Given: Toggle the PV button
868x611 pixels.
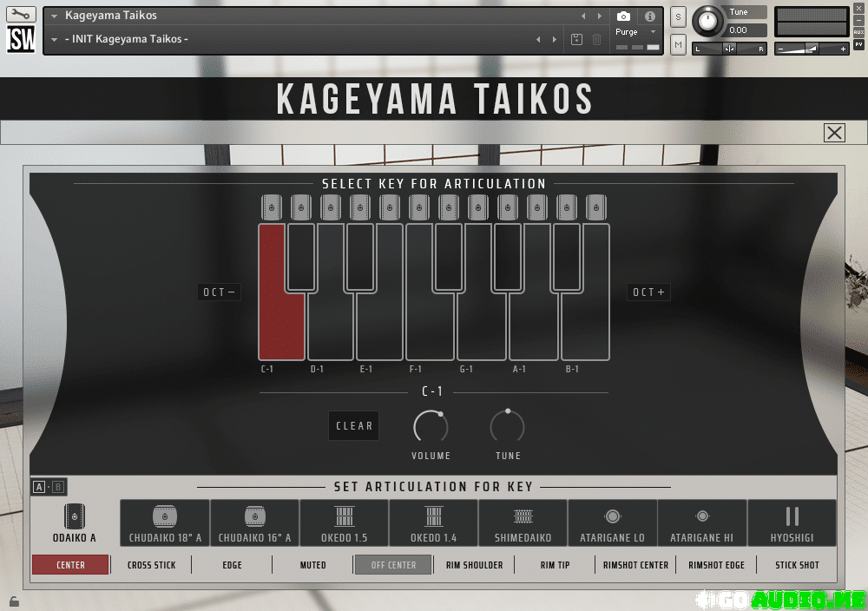Looking at the screenshot, I should pyautogui.click(x=859, y=44).
